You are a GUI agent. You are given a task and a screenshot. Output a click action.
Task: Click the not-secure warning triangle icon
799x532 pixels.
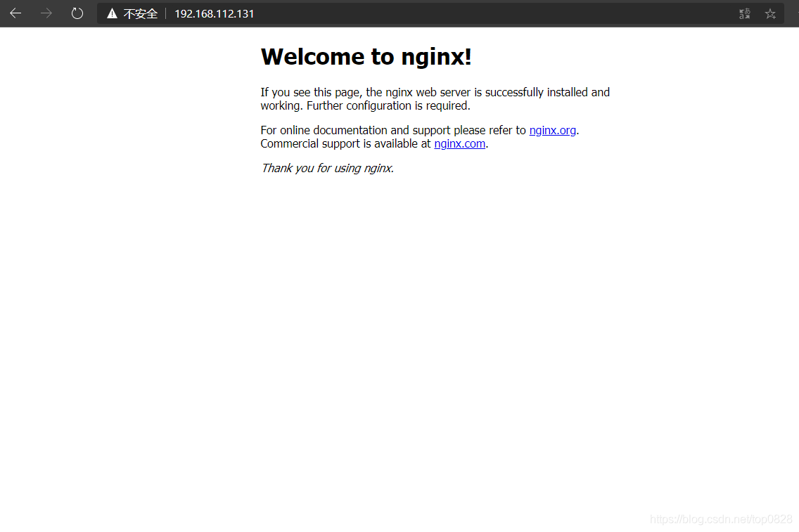coord(112,14)
